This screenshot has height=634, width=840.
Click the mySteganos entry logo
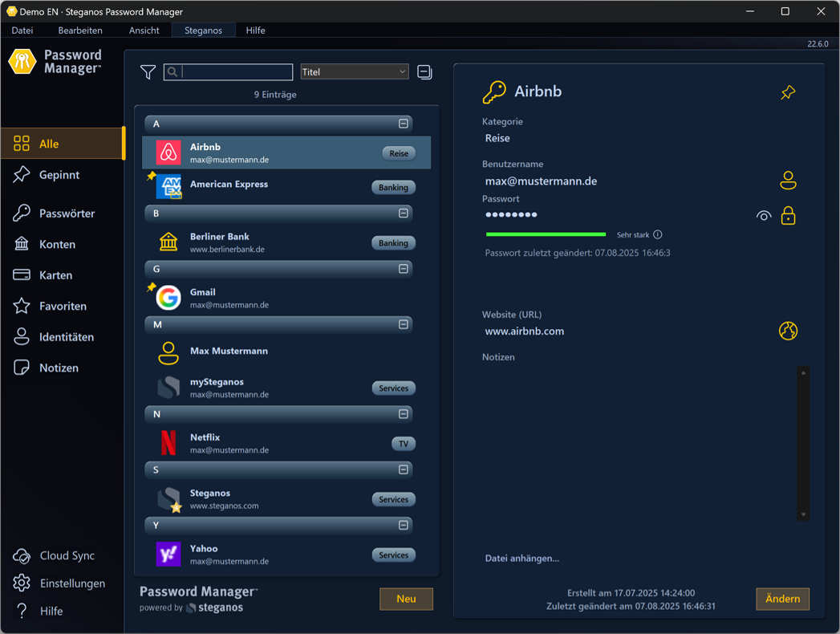coord(168,388)
